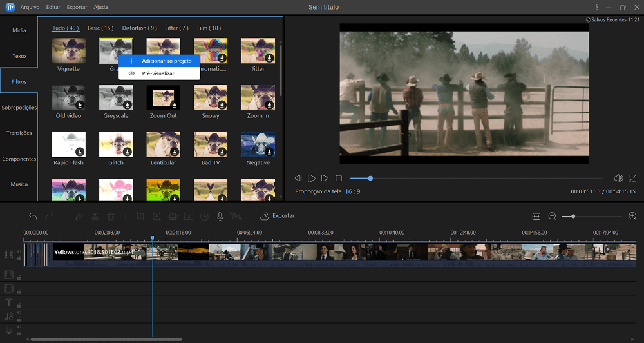Open the duration clock icon

coord(204,216)
